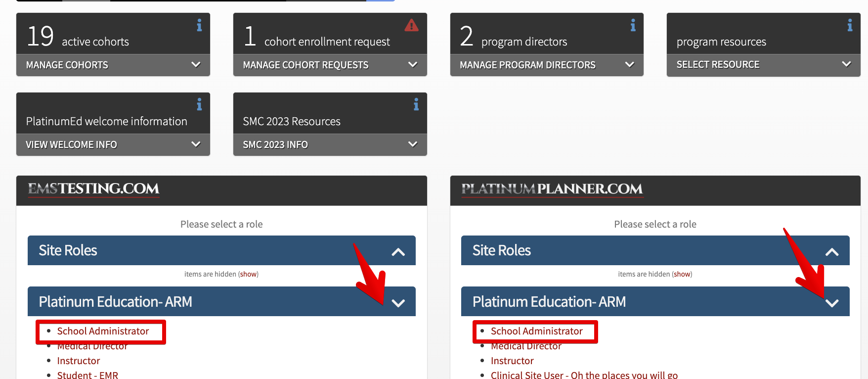Select Student - EMR role under EMSTesting
868x379 pixels.
tap(87, 375)
